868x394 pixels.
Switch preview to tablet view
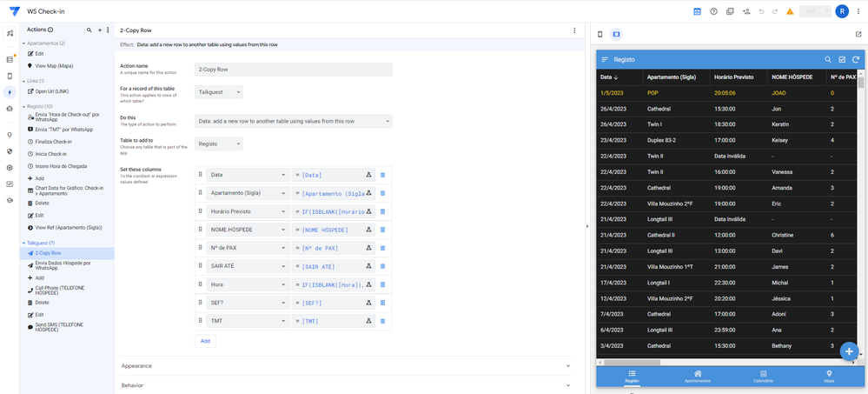pos(617,35)
